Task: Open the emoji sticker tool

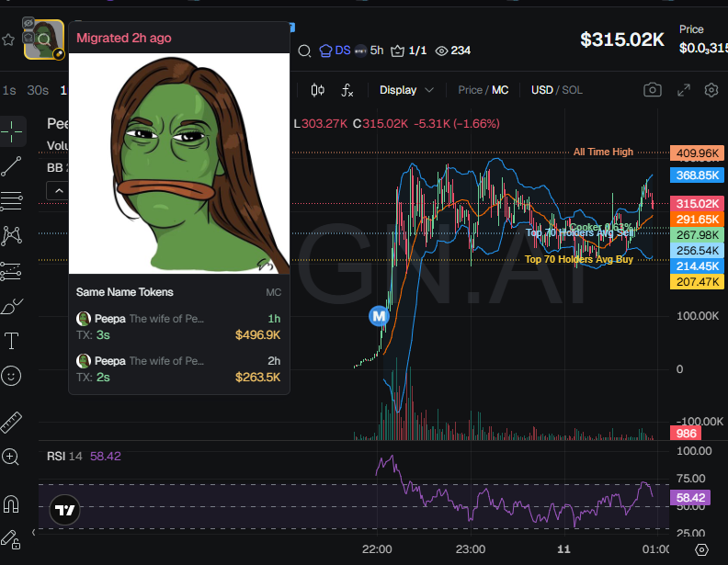Action: coord(12,376)
